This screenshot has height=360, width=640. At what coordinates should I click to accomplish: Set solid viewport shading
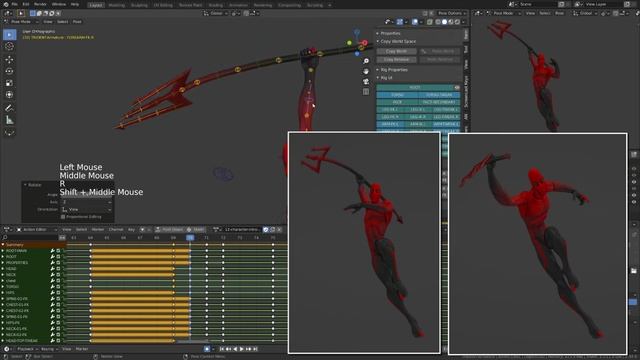pyautogui.click(x=444, y=22)
